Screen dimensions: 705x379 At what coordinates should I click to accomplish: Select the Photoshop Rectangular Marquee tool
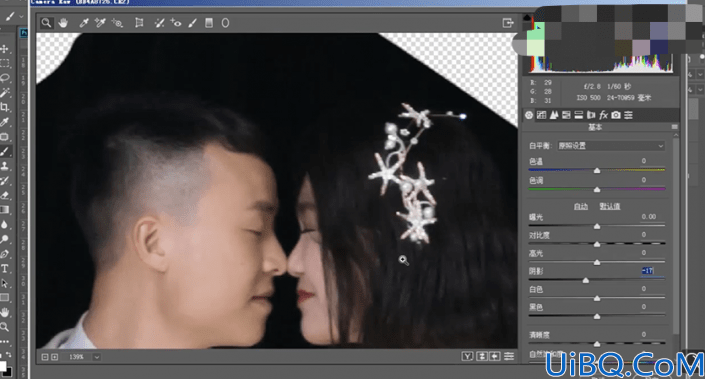(5, 63)
